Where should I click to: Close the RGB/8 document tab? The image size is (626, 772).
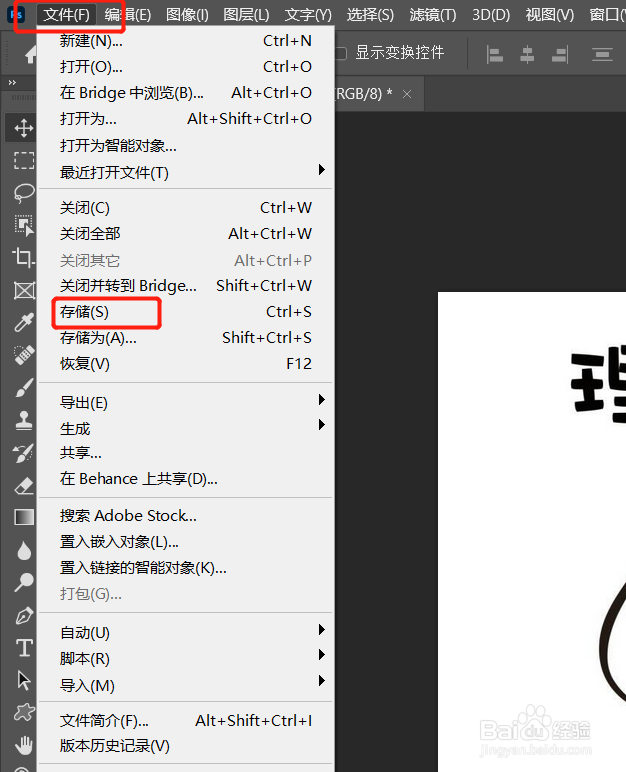[x=407, y=94]
